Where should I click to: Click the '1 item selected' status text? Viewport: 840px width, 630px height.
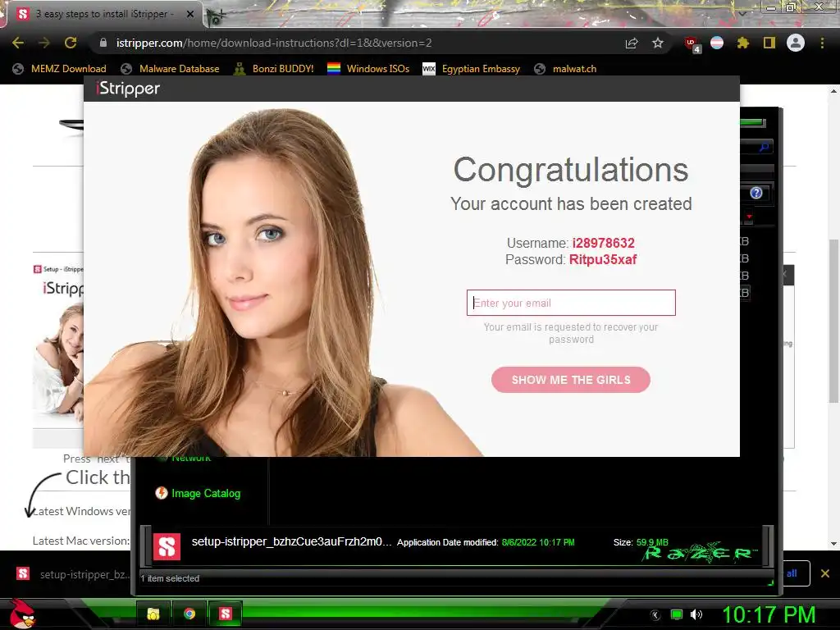click(170, 578)
